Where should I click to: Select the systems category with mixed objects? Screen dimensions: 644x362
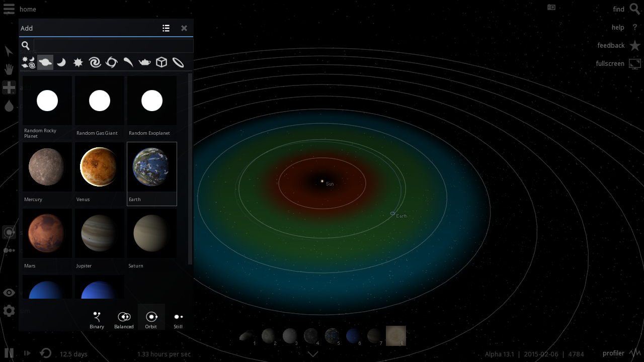click(x=29, y=62)
